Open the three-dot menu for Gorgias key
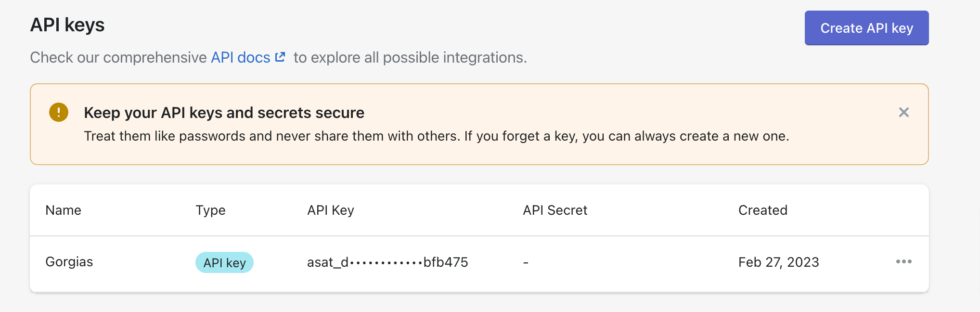The height and width of the screenshot is (312, 980). (903, 261)
